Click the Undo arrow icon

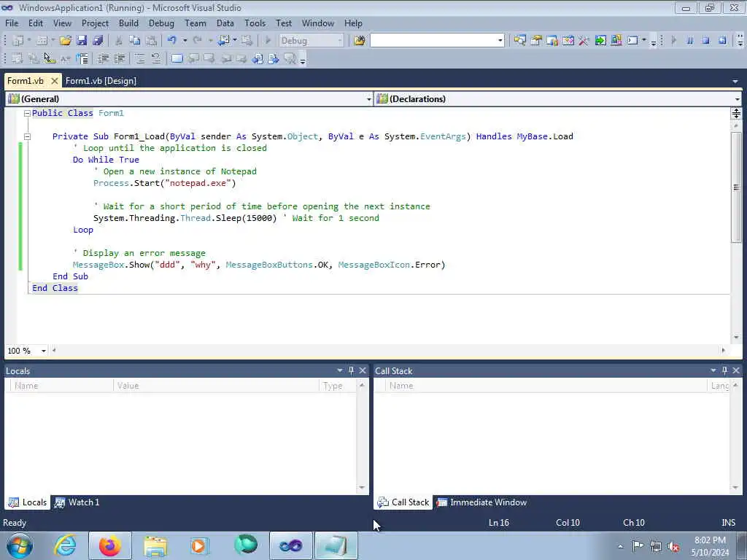[172, 41]
